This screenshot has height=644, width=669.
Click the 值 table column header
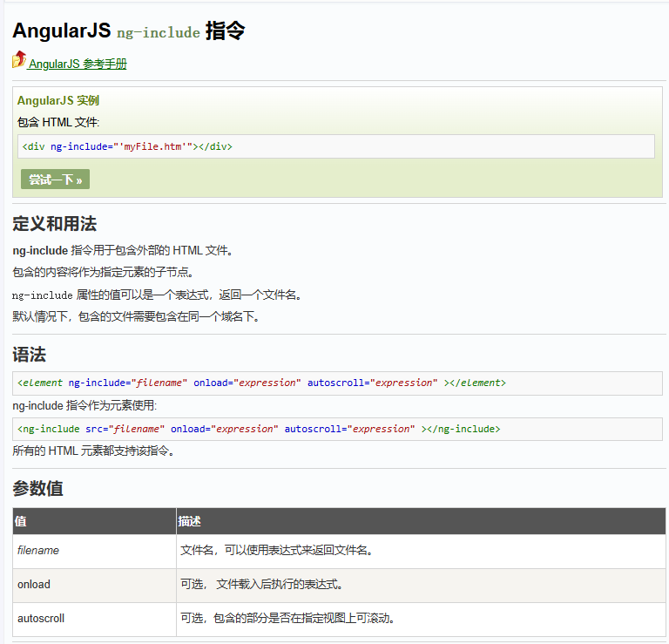(x=94, y=521)
